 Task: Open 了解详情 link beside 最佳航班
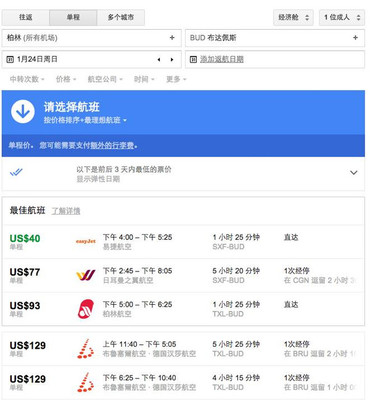point(66,211)
